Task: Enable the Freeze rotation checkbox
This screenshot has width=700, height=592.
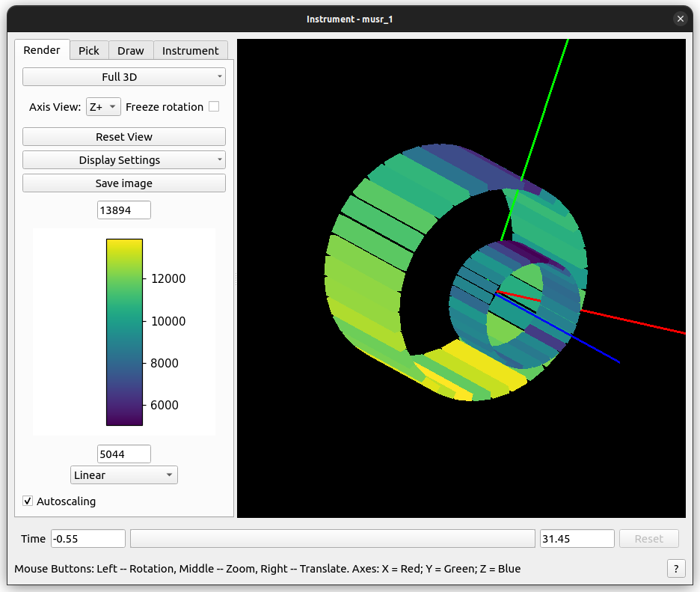Action: (x=214, y=106)
